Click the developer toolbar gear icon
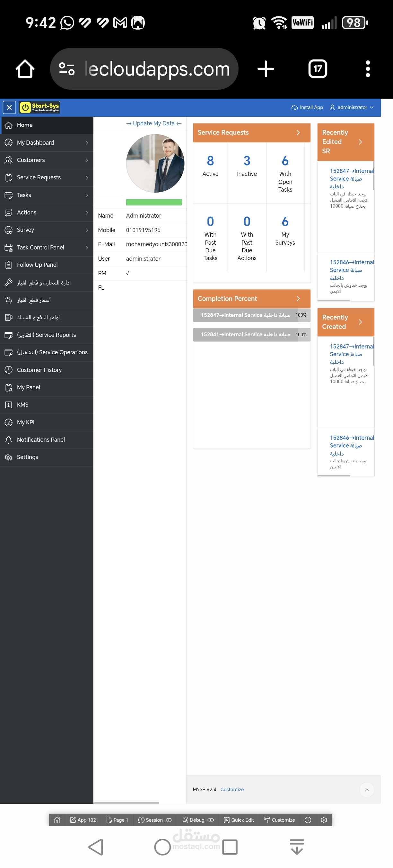Viewport: 393px width, 868px height. coord(324,820)
